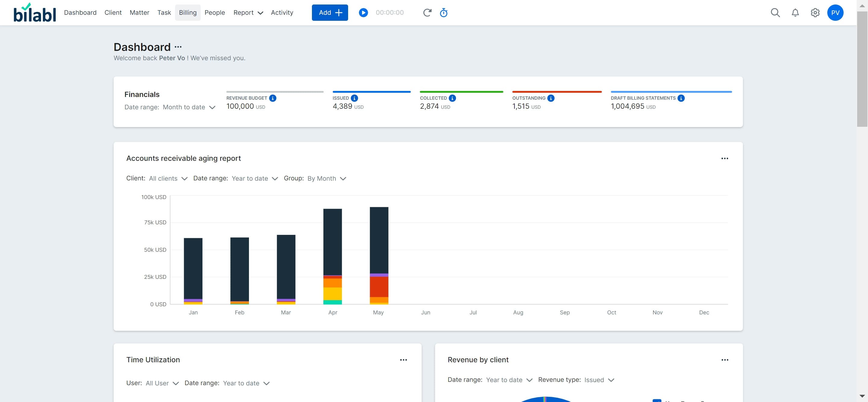This screenshot has height=402, width=868.
Task: Open the People nav item
Action: point(215,12)
